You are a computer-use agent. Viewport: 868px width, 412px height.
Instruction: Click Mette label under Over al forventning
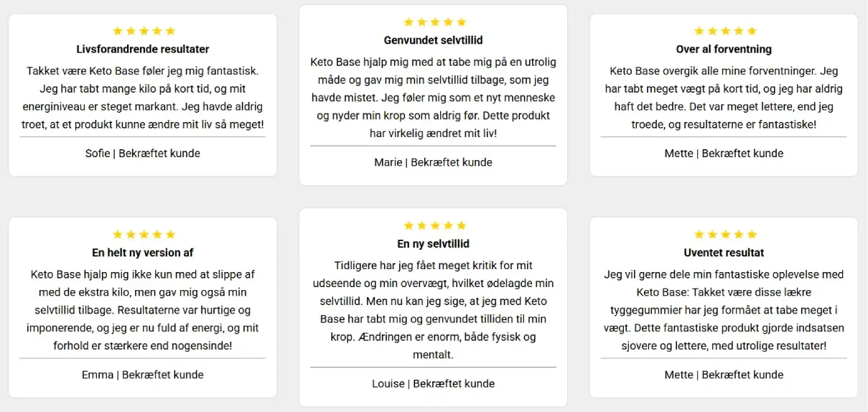[x=724, y=153]
